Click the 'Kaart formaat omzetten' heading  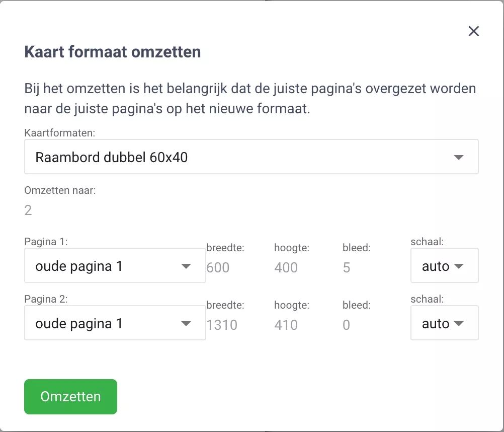click(x=113, y=52)
